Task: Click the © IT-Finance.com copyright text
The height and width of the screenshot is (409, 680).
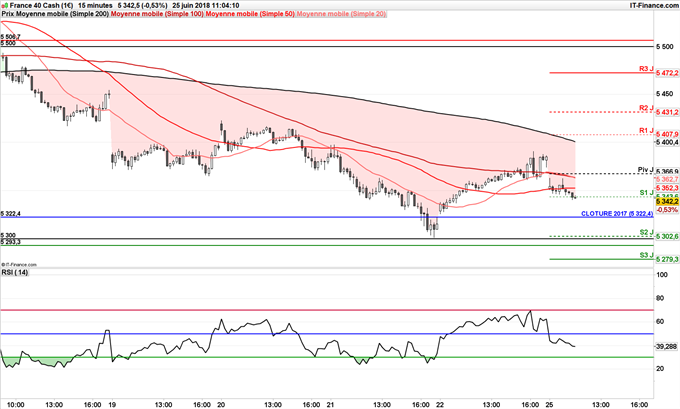Action: click(19, 265)
